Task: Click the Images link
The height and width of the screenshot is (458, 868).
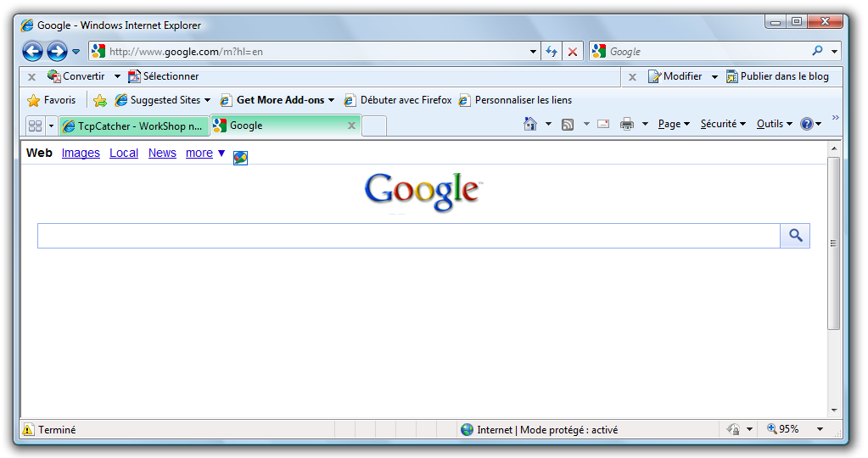Action: pyautogui.click(x=81, y=153)
